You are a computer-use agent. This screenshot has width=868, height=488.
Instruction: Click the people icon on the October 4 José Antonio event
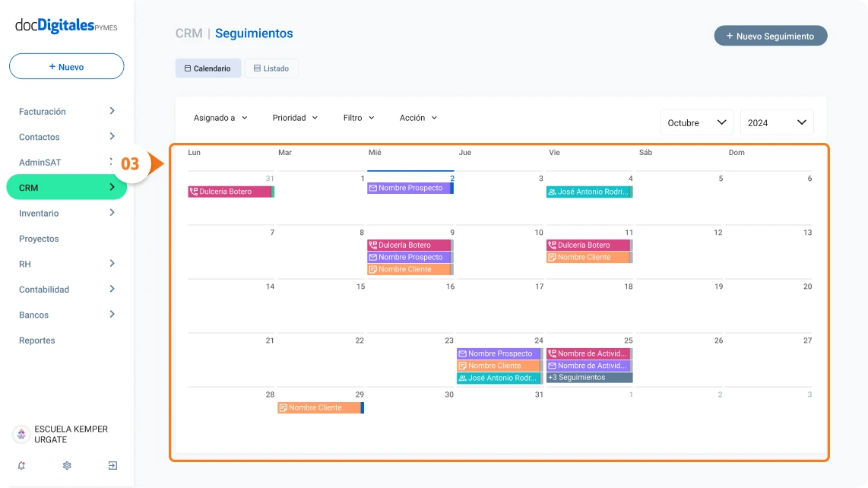(x=552, y=192)
